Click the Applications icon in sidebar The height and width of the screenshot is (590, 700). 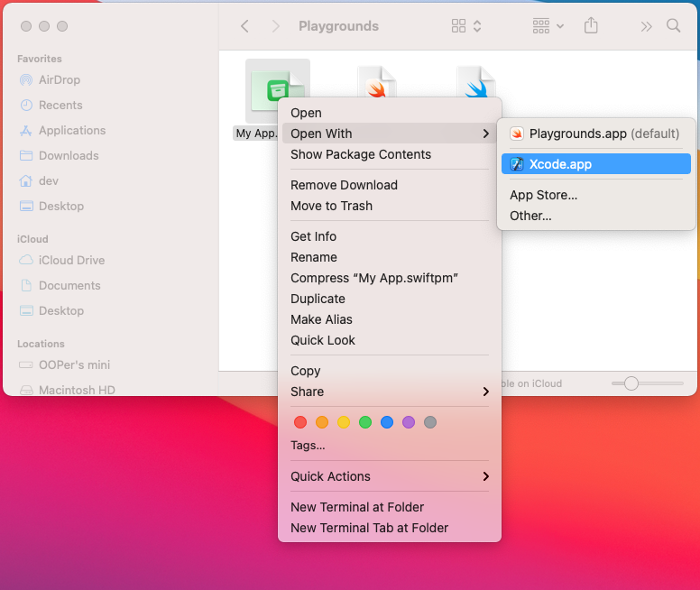[26, 131]
